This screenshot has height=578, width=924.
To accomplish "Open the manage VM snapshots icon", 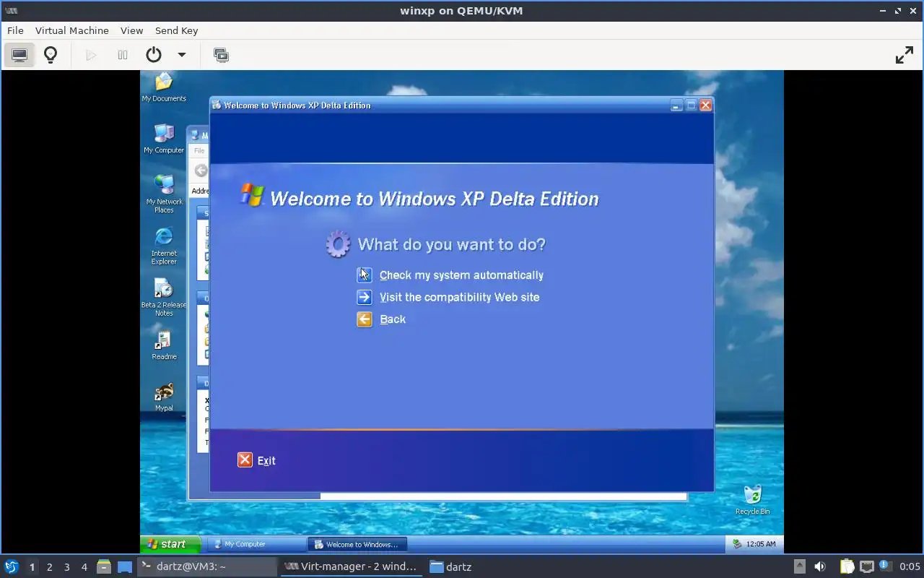I will click(x=221, y=55).
